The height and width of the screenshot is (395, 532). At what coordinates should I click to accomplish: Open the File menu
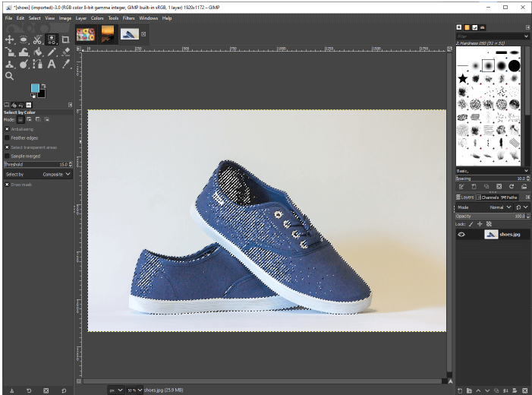click(x=8, y=18)
